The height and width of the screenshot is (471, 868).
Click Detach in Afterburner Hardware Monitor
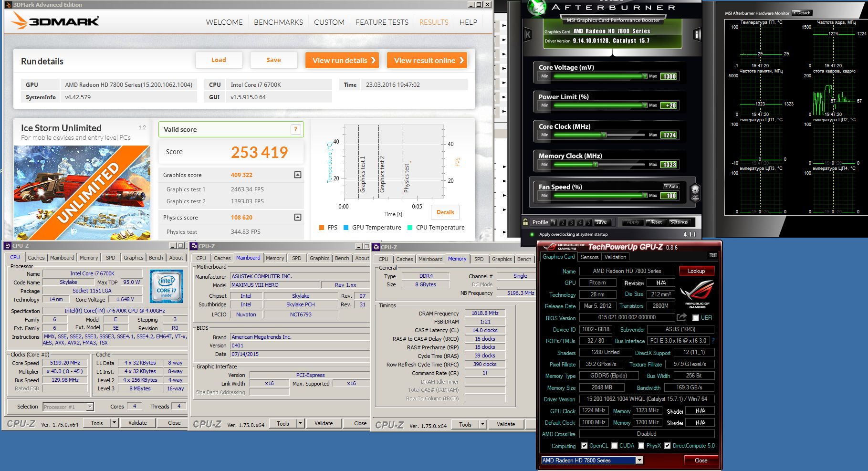[802, 13]
